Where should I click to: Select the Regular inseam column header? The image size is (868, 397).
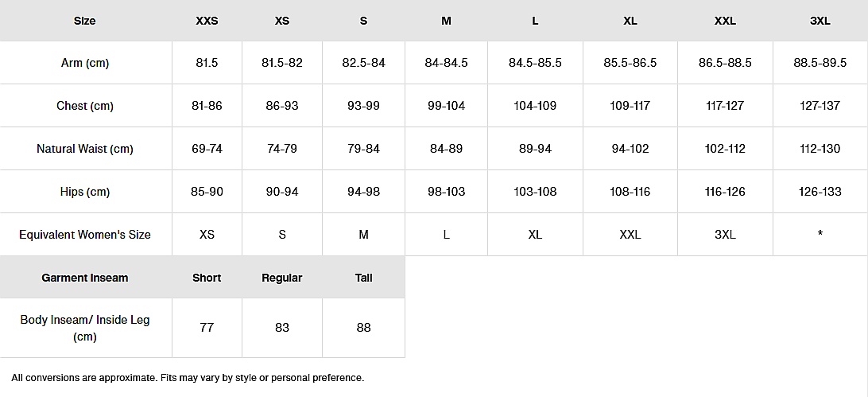tap(282, 278)
